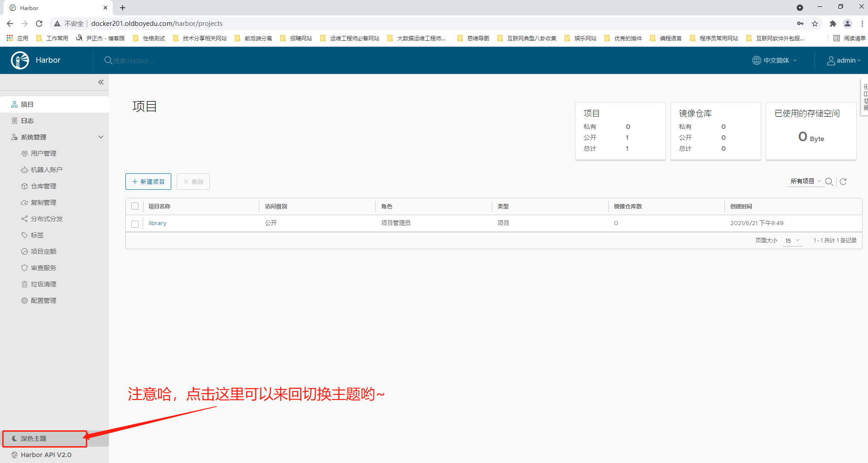Open the admin user menu
The image size is (868, 463).
point(843,60)
